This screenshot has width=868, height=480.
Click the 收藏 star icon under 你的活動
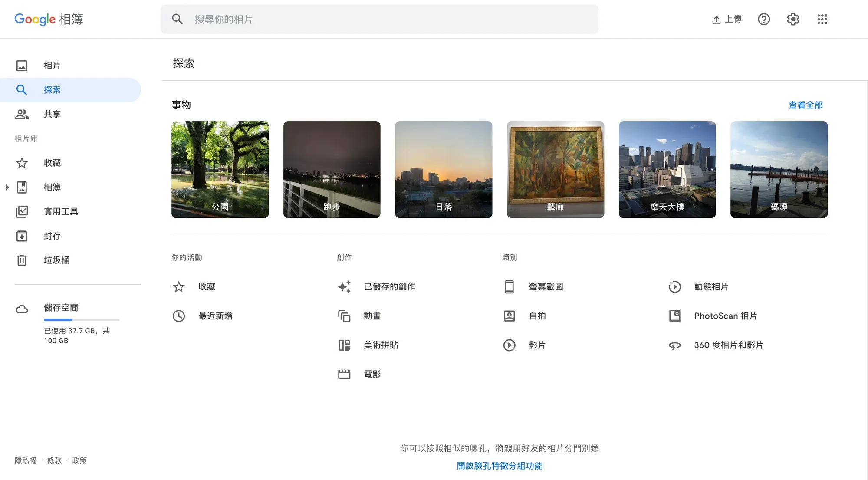pyautogui.click(x=179, y=287)
